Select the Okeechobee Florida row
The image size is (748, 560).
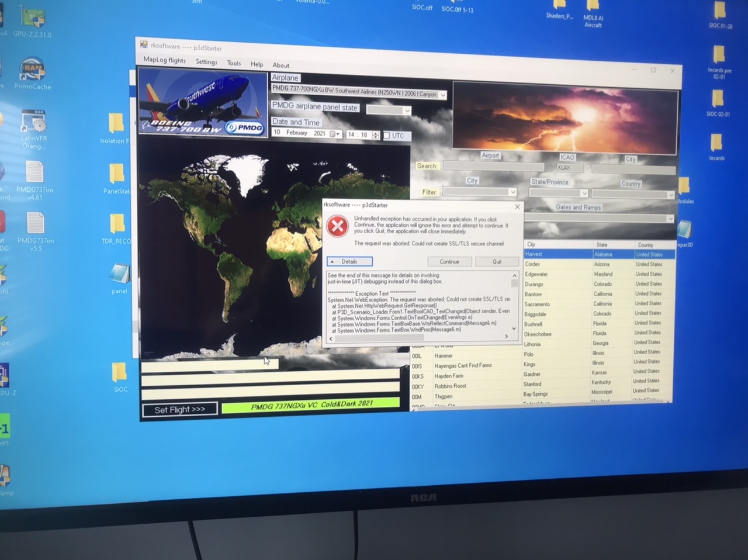[598, 334]
